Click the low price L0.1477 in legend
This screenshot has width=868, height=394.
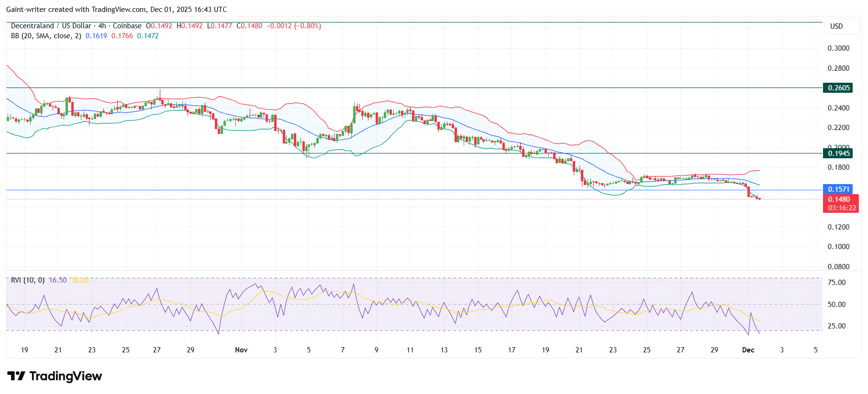pos(220,26)
